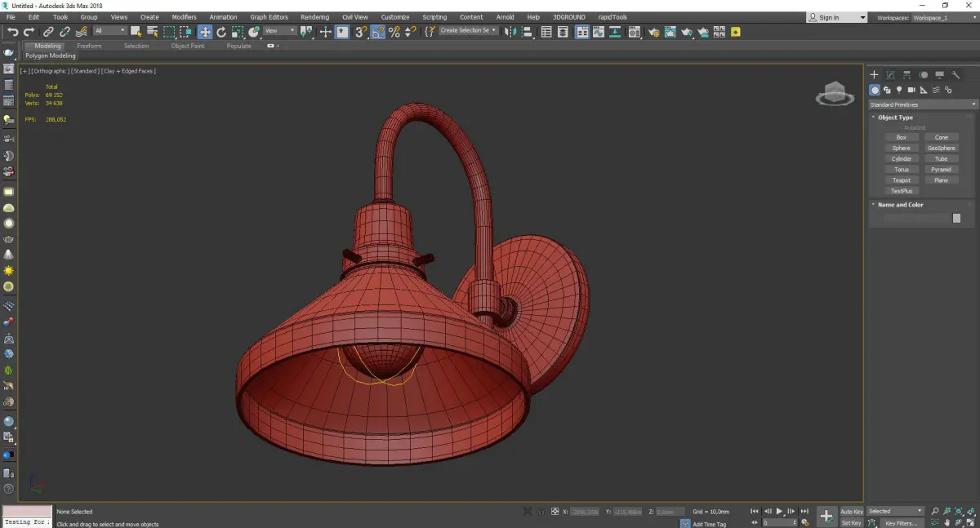Click the Teapot primitive button
Image resolution: width=980 pixels, height=528 pixels.
coord(901,180)
